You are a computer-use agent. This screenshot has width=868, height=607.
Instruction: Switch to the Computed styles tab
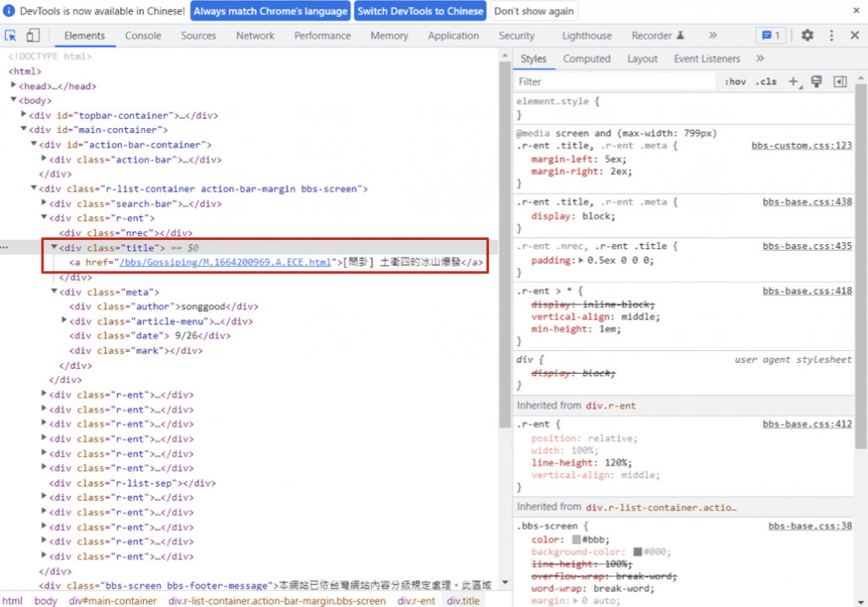(x=587, y=58)
